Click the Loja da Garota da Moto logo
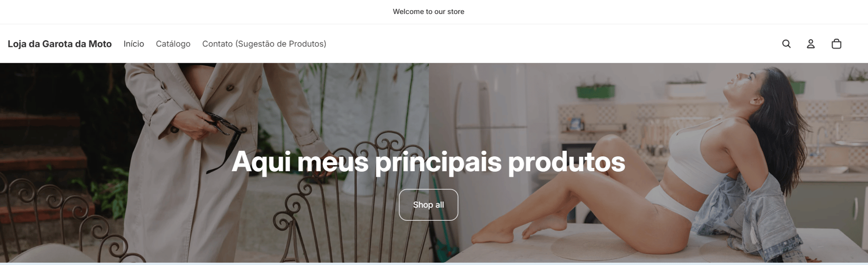This screenshot has width=868, height=265. 60,44
